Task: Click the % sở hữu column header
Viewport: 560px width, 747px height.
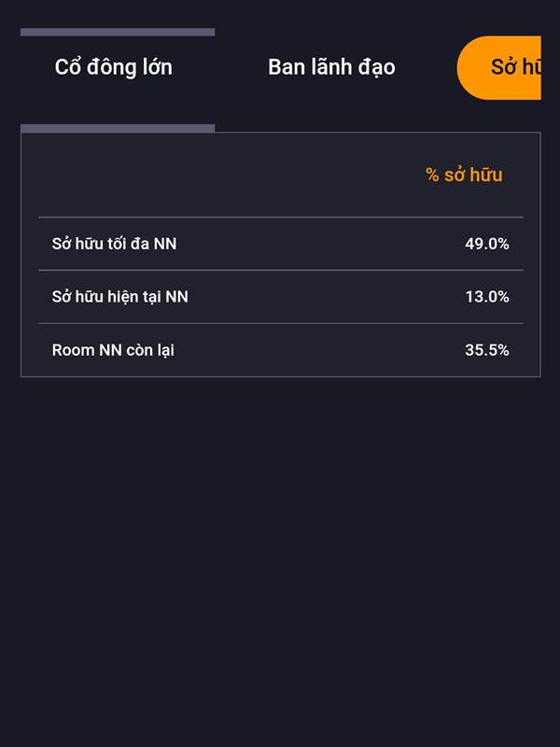Action: tap(464, 175)
